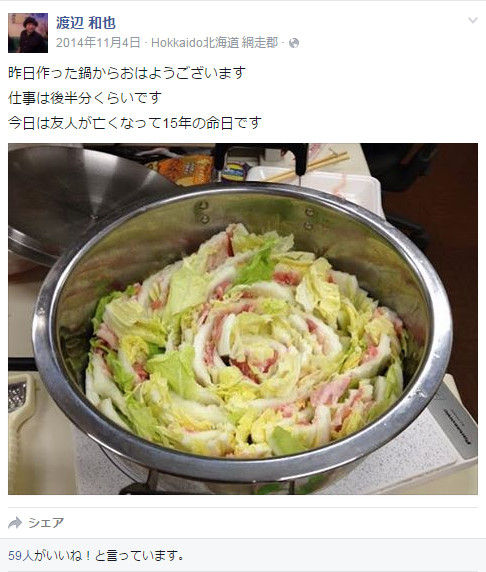Open 渡辺 和也 profile name link

point(86,23)
